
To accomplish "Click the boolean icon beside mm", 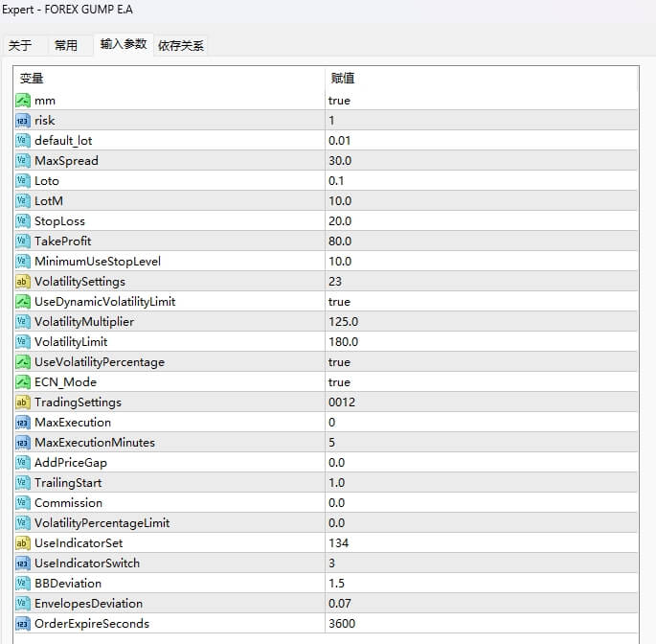I will click(23, 101).
